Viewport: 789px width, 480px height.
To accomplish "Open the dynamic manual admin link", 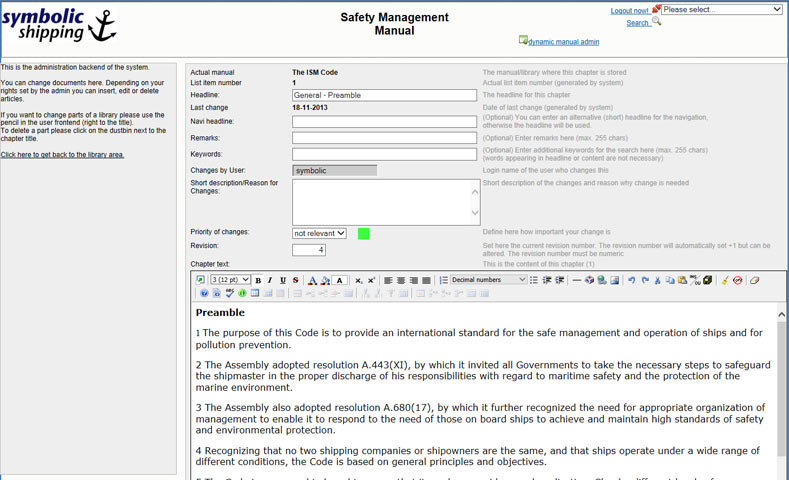I will point(564,42).
